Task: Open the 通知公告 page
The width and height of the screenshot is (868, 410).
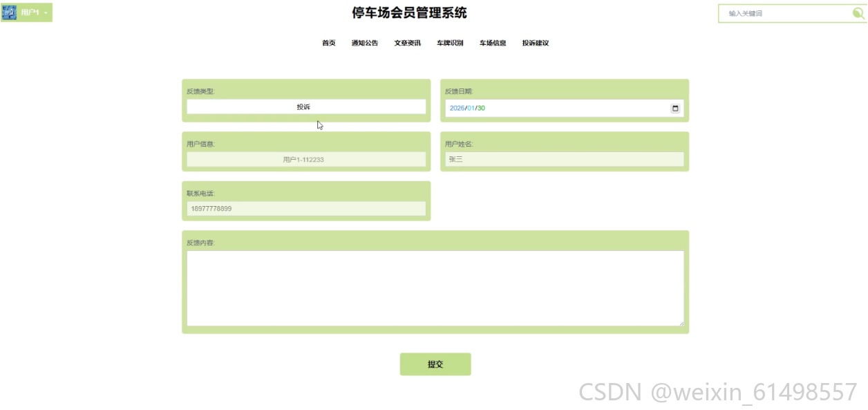Action: pyautogui.click(x=365, y=43)
